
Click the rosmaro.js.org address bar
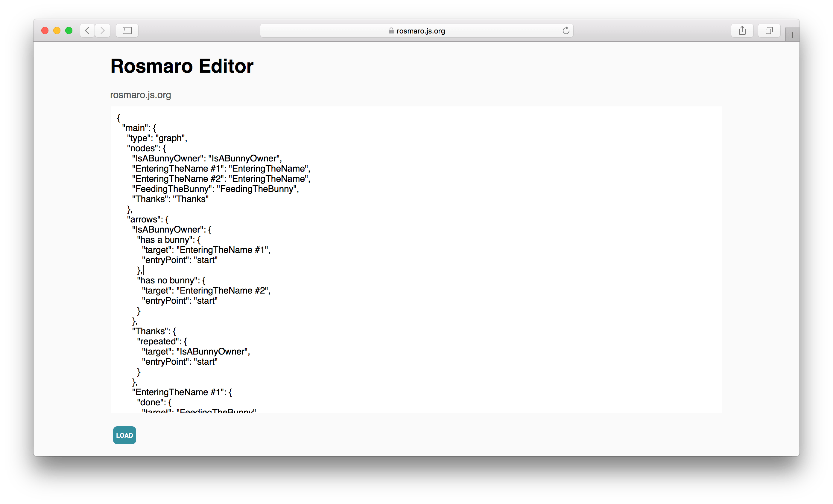pos(416,31)
